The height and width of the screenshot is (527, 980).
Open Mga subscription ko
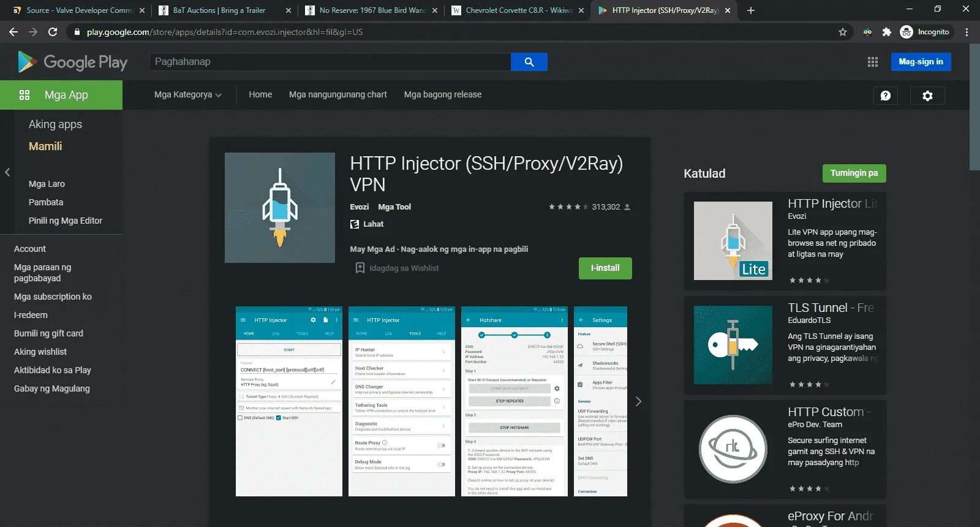pos(53,297)
